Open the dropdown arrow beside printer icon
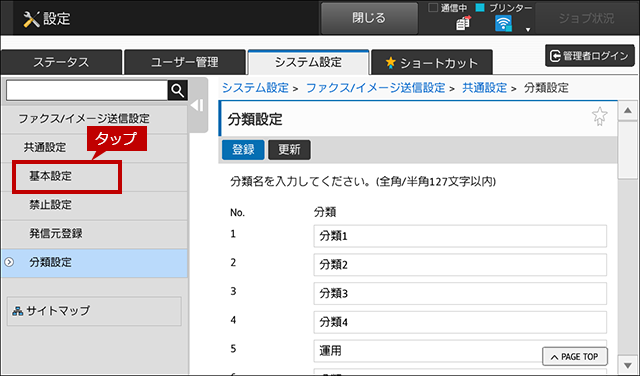The width and height of the screenshot is (640, 376). point(528,29)
